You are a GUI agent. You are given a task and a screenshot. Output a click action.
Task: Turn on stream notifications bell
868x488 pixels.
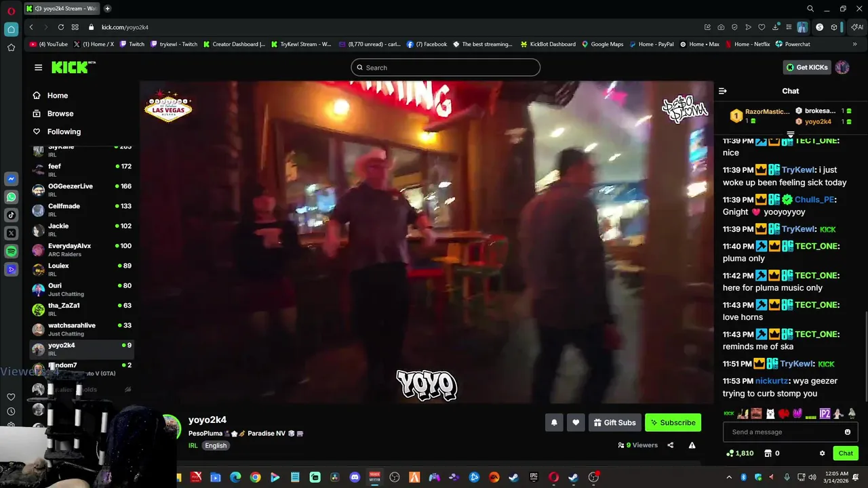coord(554,422)
